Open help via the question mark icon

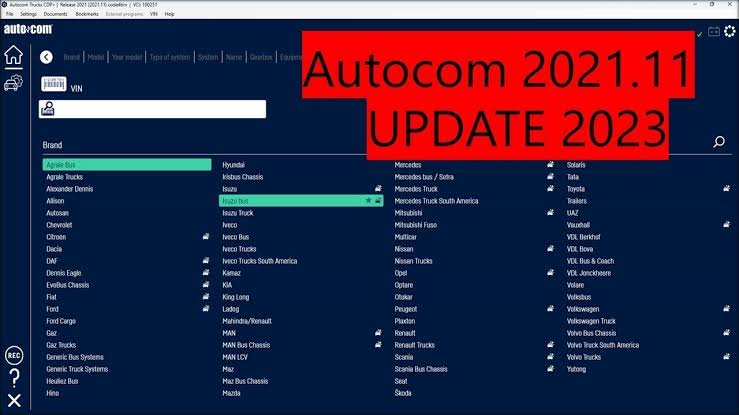pyautogui.click(x=14, y=378)
